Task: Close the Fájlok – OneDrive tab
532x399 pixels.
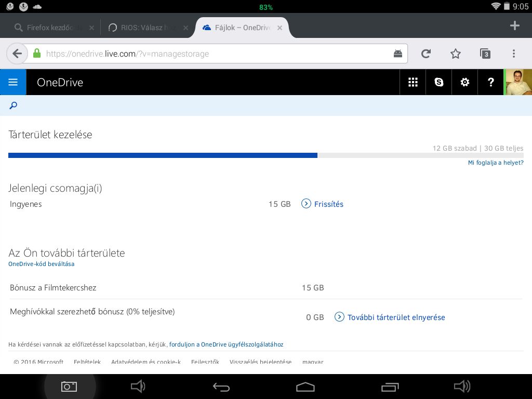Action: tap(280, 28)
